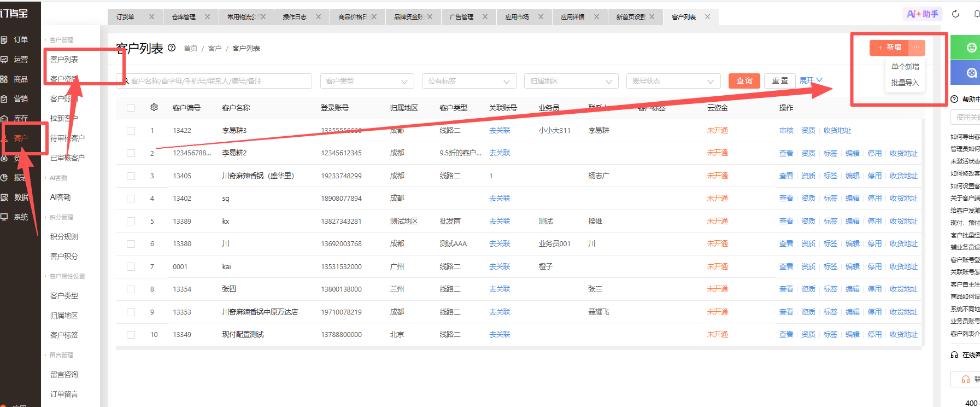Close the 应用市场 tab

541,17
